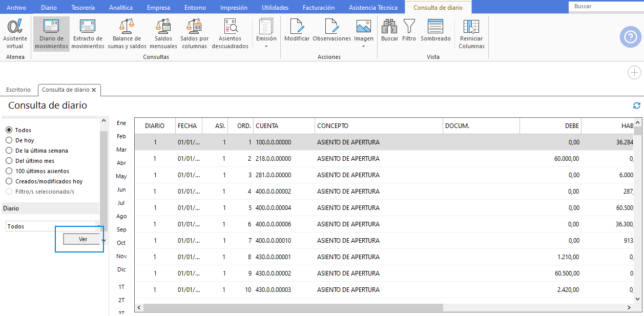The image size is (644, 316).
Task: Sort by the DEBE column header
Action: coord(550,126)
